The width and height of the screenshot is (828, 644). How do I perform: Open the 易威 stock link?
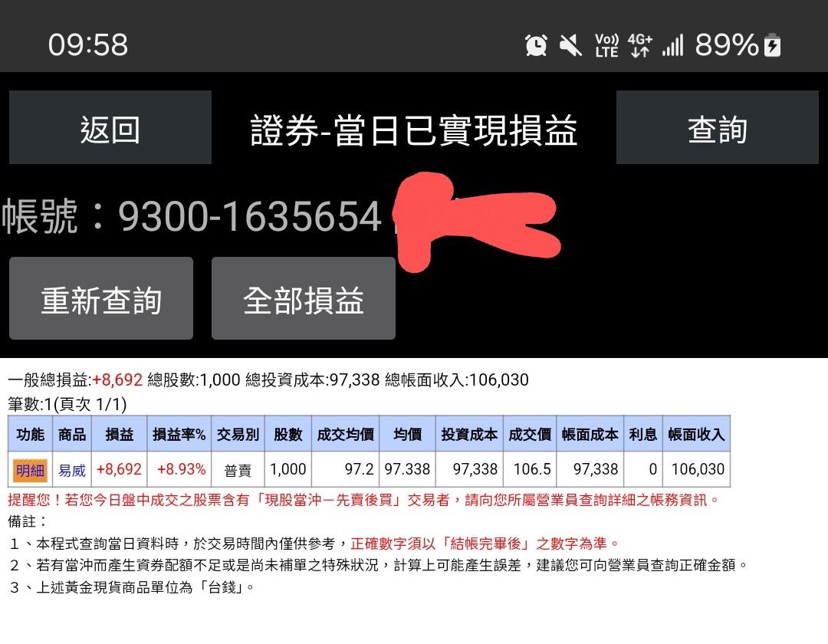pyautogui.click(x=72, y=470)
